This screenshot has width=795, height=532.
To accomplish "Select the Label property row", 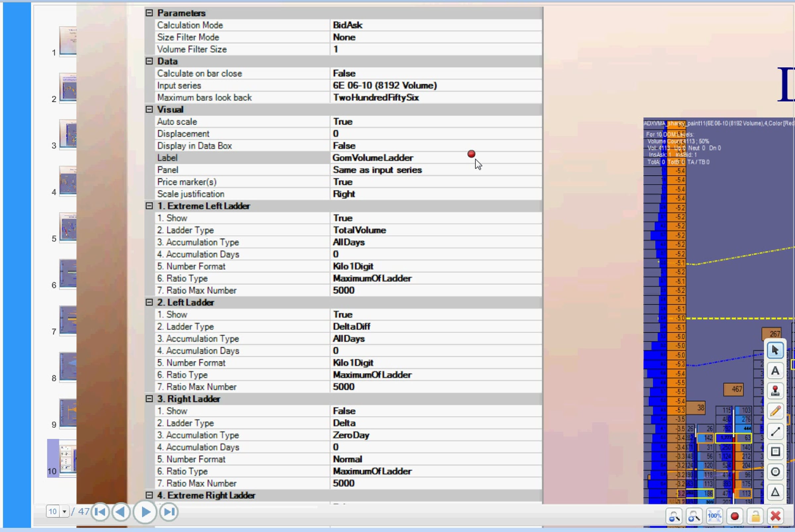I will point(238,158).
